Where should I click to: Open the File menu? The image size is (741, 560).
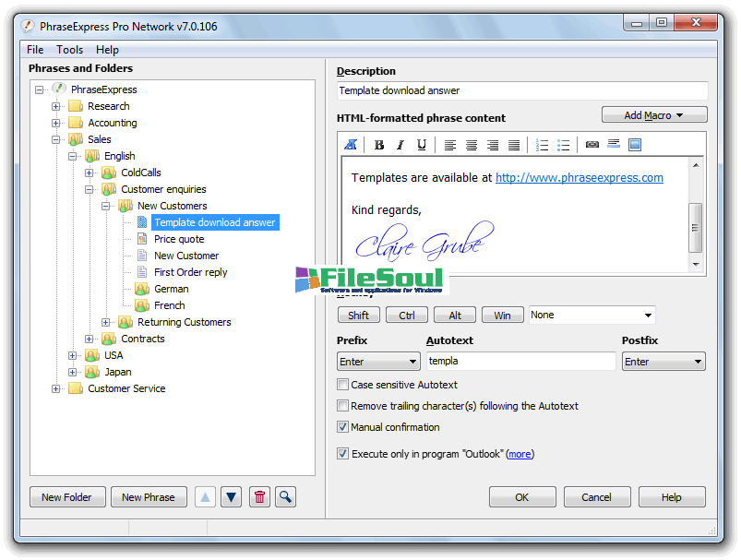(x=35, y=50)
